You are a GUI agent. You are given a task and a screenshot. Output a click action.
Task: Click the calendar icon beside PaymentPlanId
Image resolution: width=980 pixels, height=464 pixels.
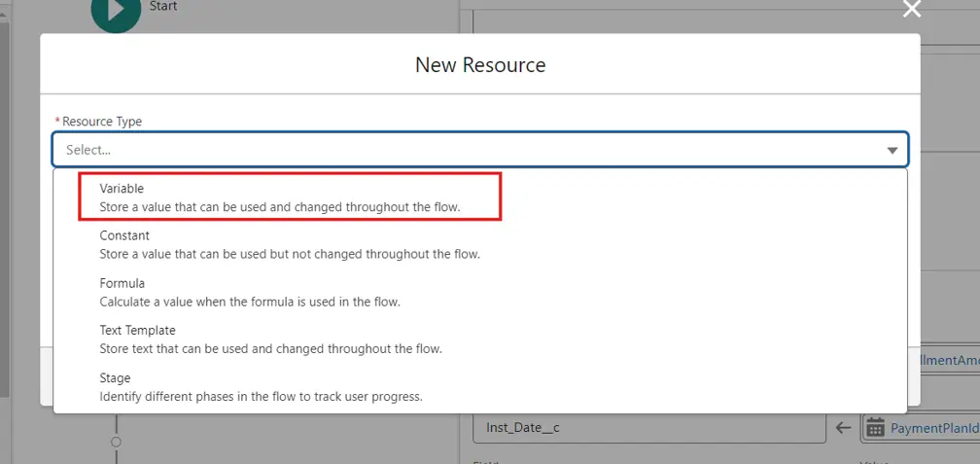tap(874, 428)
